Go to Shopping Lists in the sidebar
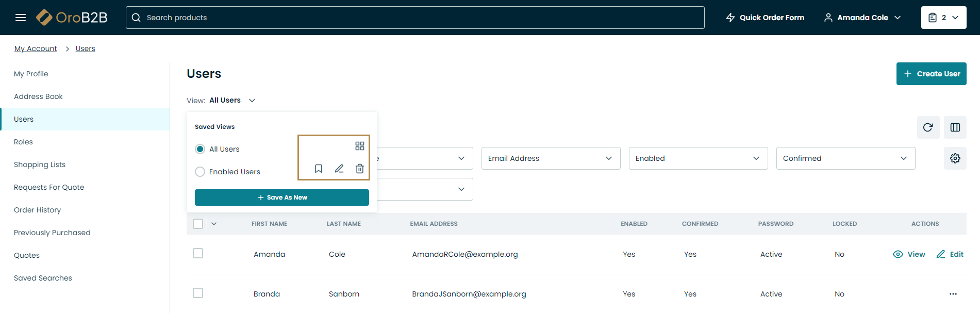 point(40,164)
